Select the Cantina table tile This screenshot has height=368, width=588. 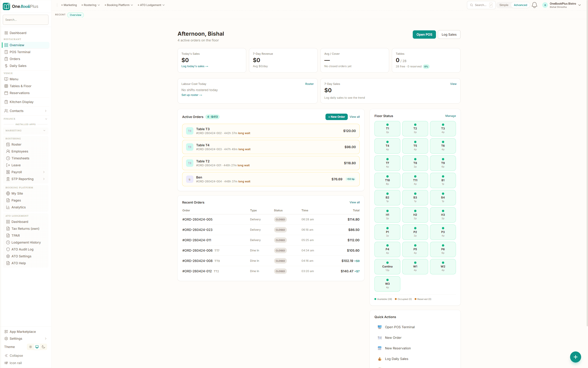click(x=387, y=267)
